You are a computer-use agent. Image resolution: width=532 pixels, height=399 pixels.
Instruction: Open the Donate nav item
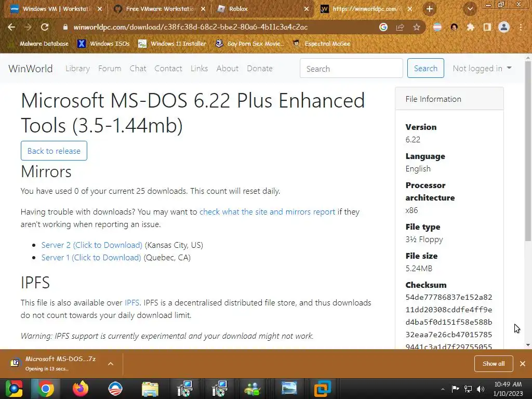(x=260, y=69)
